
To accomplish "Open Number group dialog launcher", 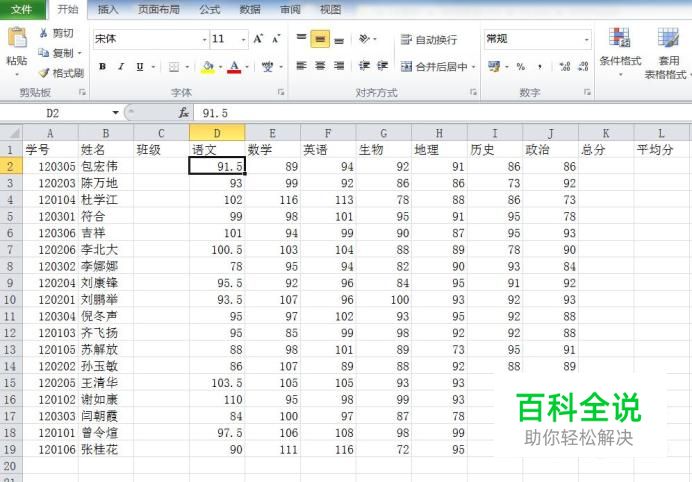I will [x=587, y=92].
